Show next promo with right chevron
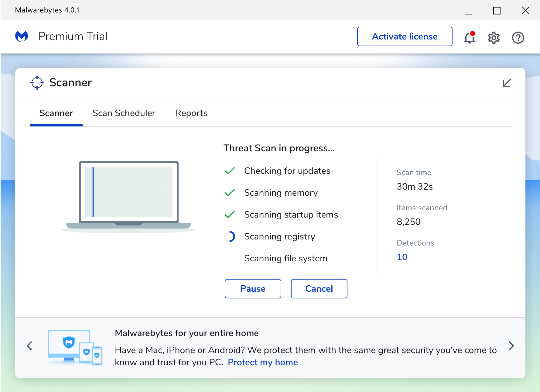This screenshot has width=540, height=392. pyautogui.click(x=511, y=346)
